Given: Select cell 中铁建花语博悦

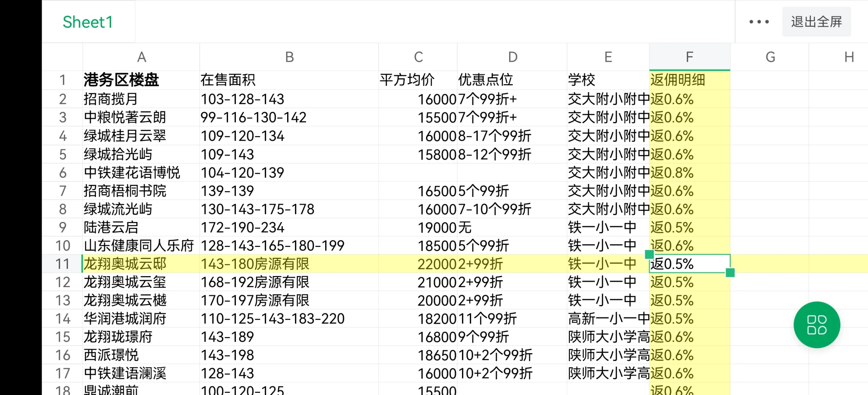Looking at the screenshot, I should 141,173.
